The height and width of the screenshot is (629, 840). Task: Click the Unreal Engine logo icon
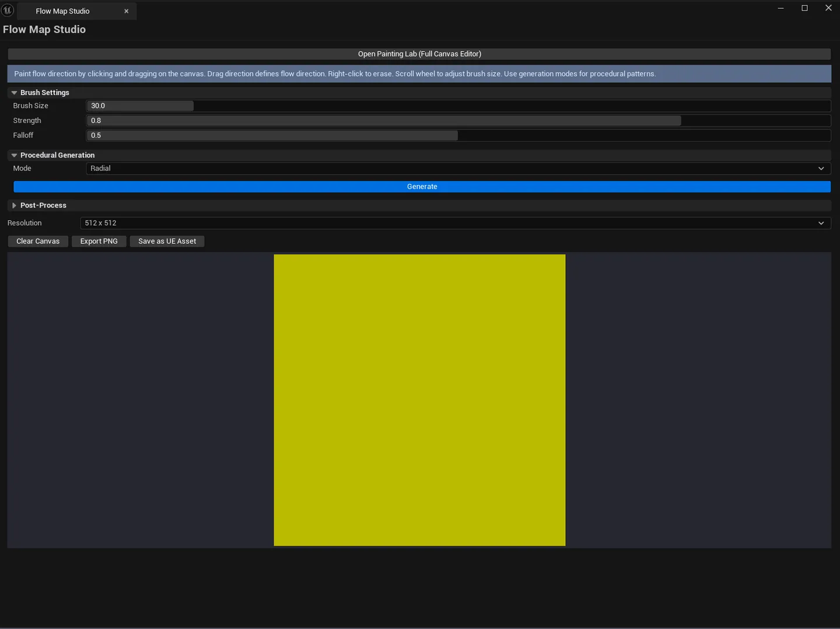tap(8, 10)
